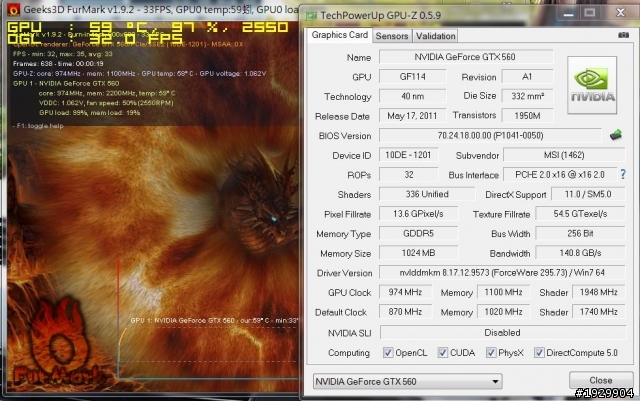Click the Default Clock shader value 1740 MHz
Screen dimensions: 640x401
point(599,312)
